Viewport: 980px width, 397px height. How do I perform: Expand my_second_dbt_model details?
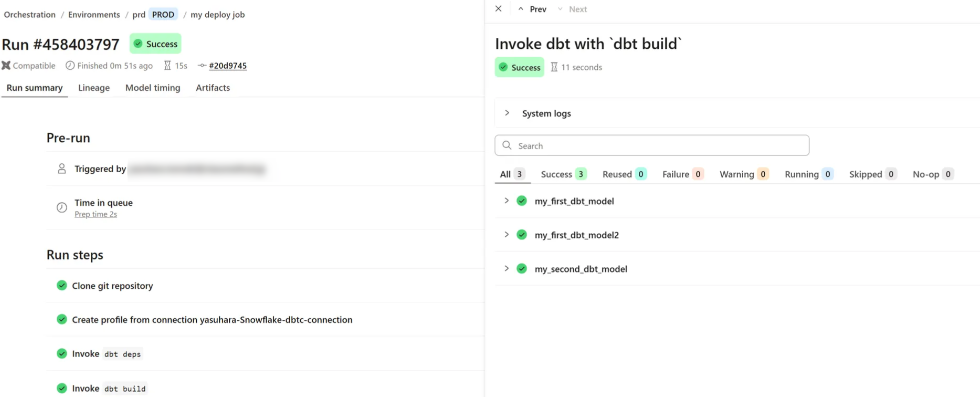coord(506,269)
